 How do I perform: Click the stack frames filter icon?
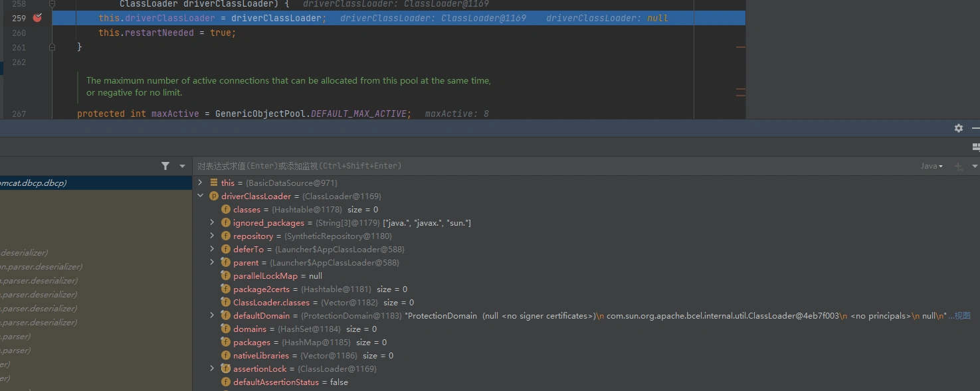click(165, 166)
